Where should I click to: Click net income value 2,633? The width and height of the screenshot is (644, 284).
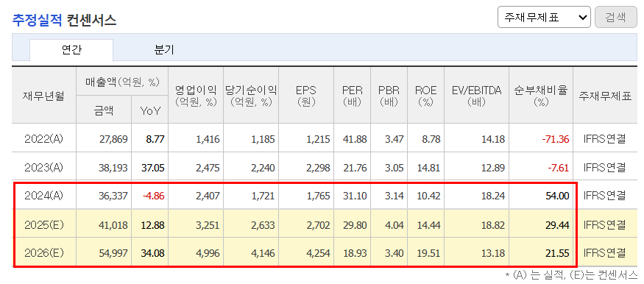pyautogui.click(x=263, y=225)
